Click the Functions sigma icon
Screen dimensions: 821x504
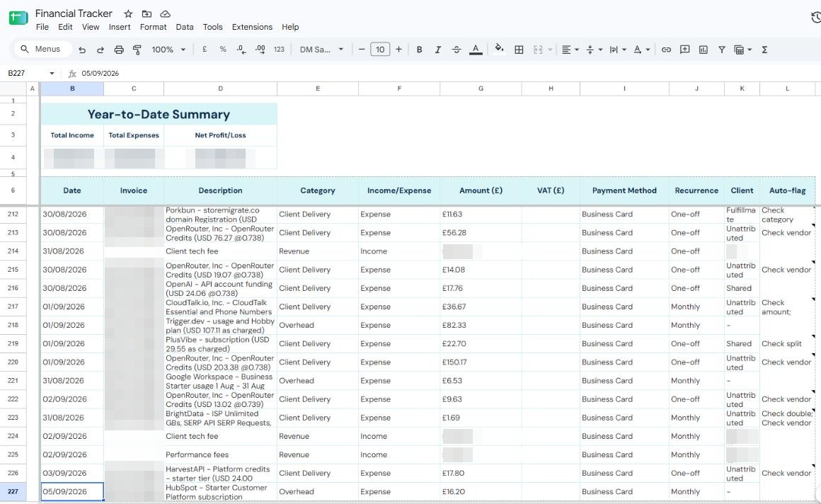tap(764, 50)
